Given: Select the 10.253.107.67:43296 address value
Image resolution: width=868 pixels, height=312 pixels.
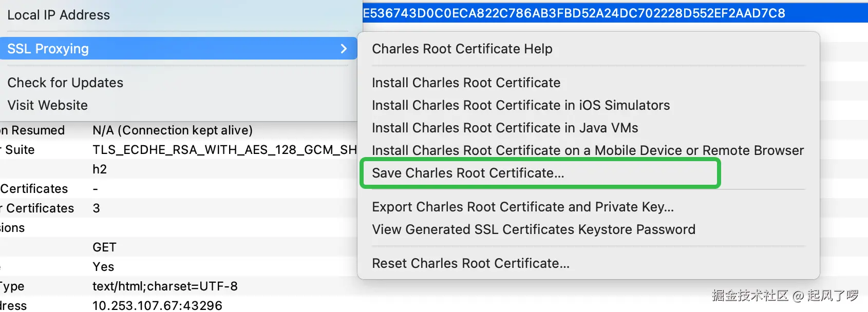Looking at the screenshot, I should tap(157, 305).
